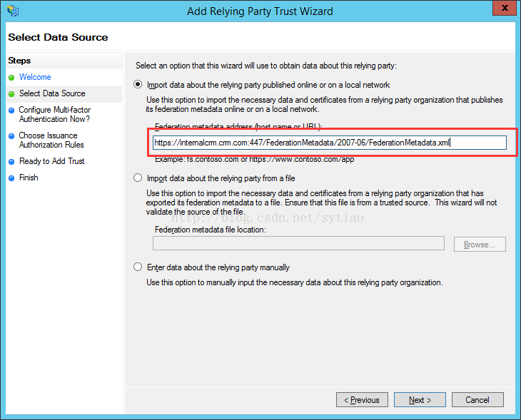Close the Add Relying Party Trust Wizard

(x=505, y=9)
